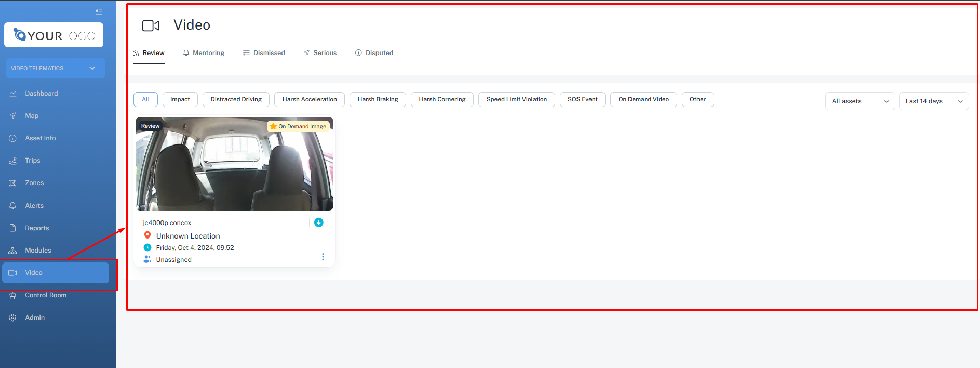The image size is (980, 368).
Task: Switch to the Dismissed tab
Action: pyautogui.click(x=264, y=53)
